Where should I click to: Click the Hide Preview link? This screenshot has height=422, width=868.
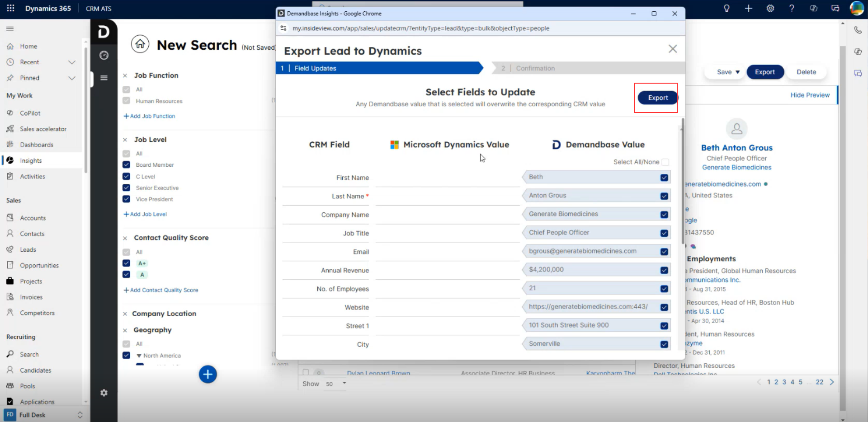[x=810, y=95]
